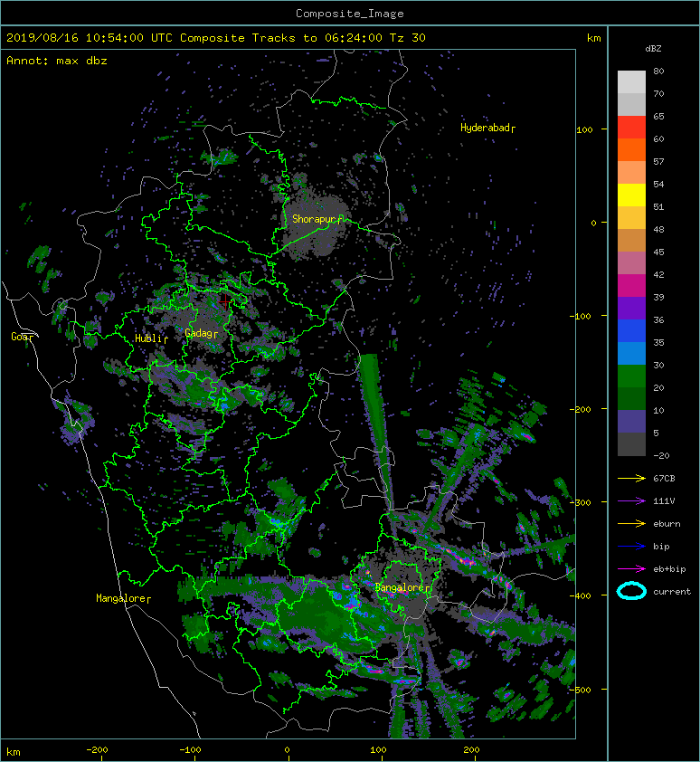This screenshot has width=700, height=762.
Task: Click the 111V legend label
Action: pyautogui.click(x=664, y=501)
